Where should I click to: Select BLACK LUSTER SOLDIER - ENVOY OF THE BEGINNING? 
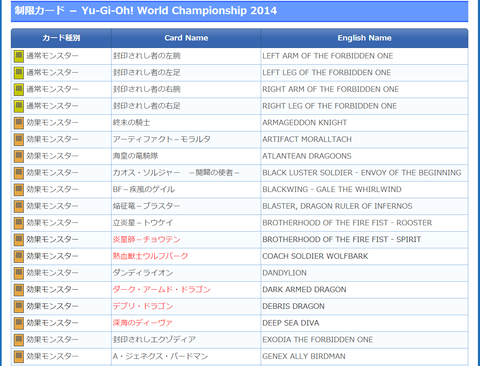tap(362, 173)
